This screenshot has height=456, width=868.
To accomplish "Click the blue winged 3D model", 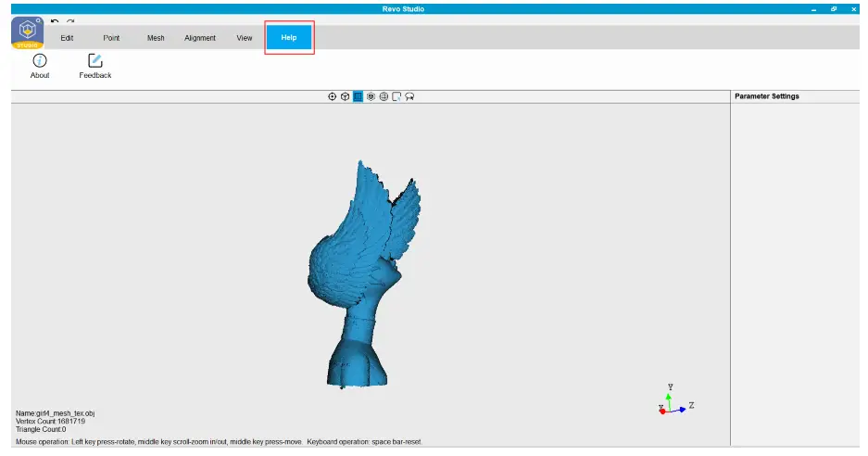I will point(362,274).
